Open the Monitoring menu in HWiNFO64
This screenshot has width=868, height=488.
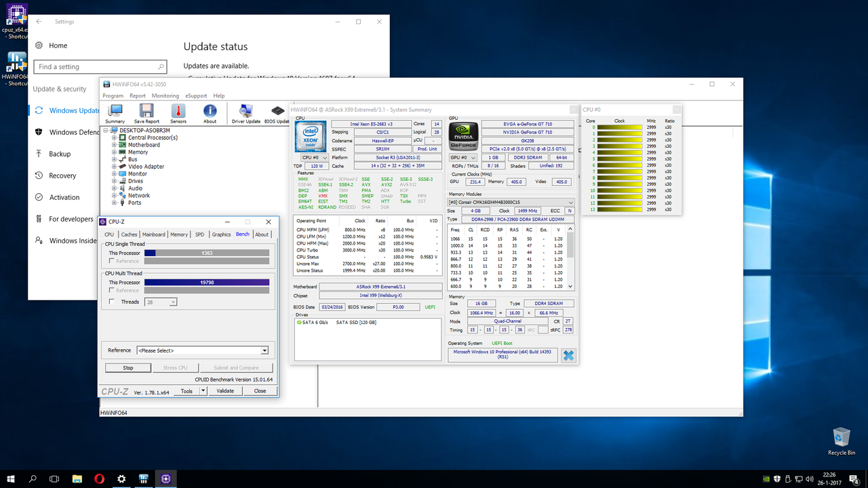[165, 96]
